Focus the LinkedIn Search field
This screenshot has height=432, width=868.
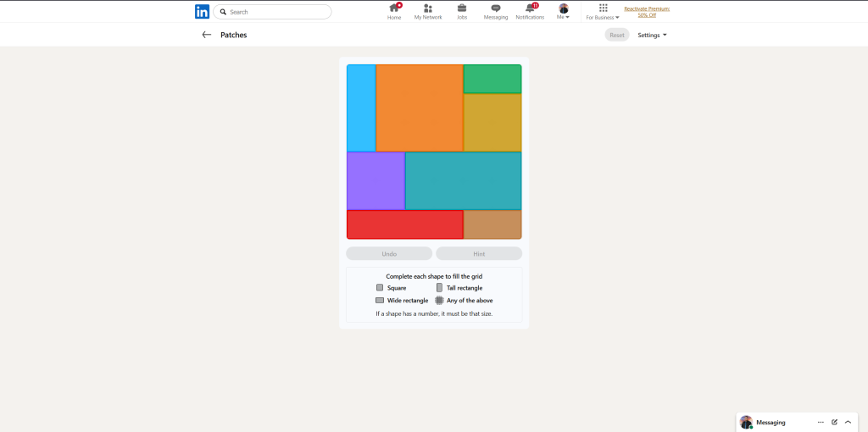coord(272,12)
